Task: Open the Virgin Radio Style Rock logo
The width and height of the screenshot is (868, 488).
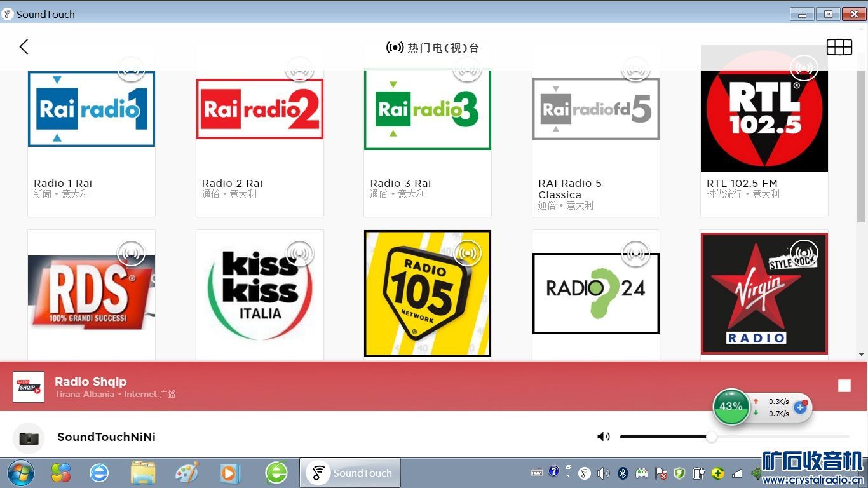Action: pyautogui.click(x=764, y=294)
